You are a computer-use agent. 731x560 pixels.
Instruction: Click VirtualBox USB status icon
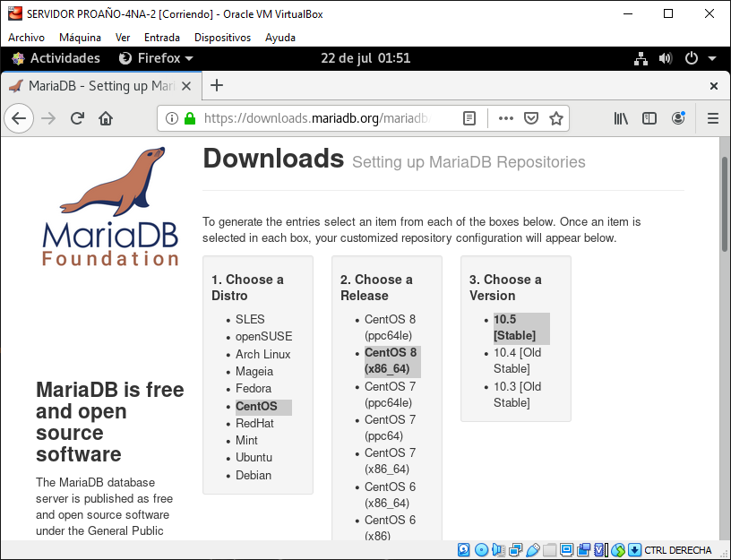point(532,550)
